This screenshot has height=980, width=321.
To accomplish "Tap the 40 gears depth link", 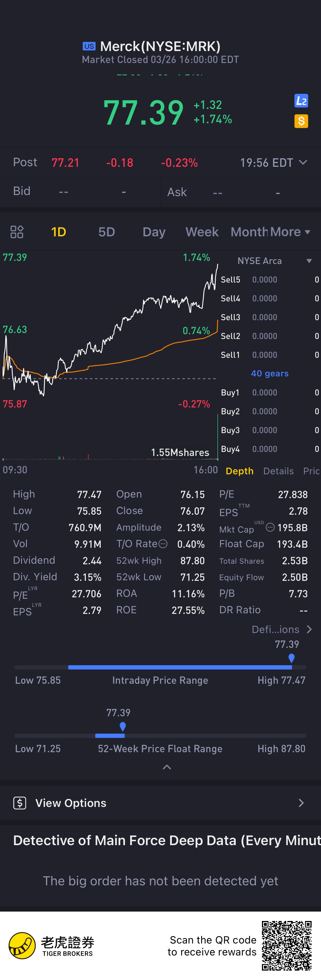I will coord(270,374).
